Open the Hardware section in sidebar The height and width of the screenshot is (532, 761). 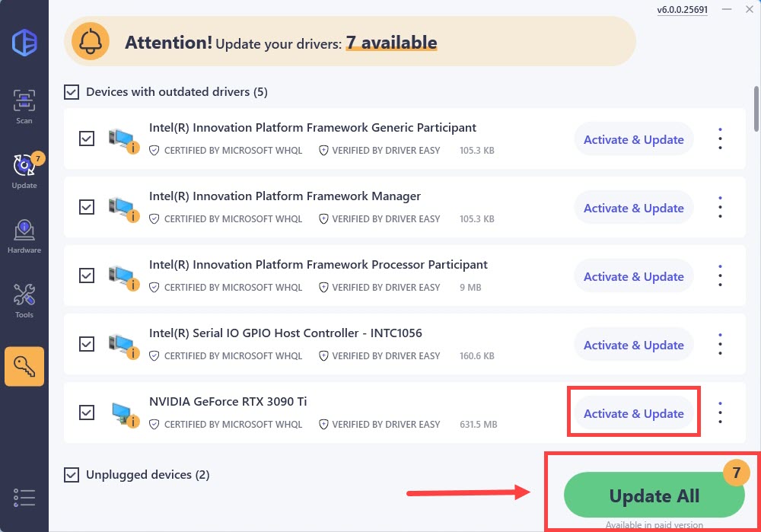coord(24,235)
